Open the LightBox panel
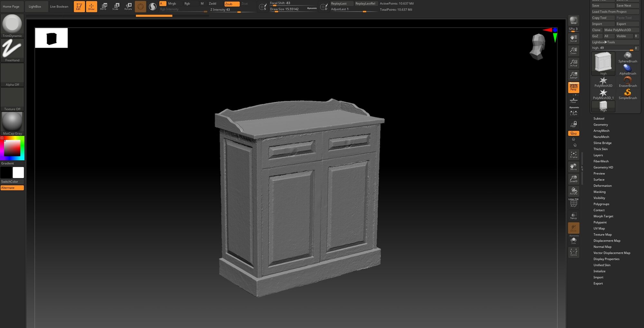644x328 pixels. tap(35, 6)
